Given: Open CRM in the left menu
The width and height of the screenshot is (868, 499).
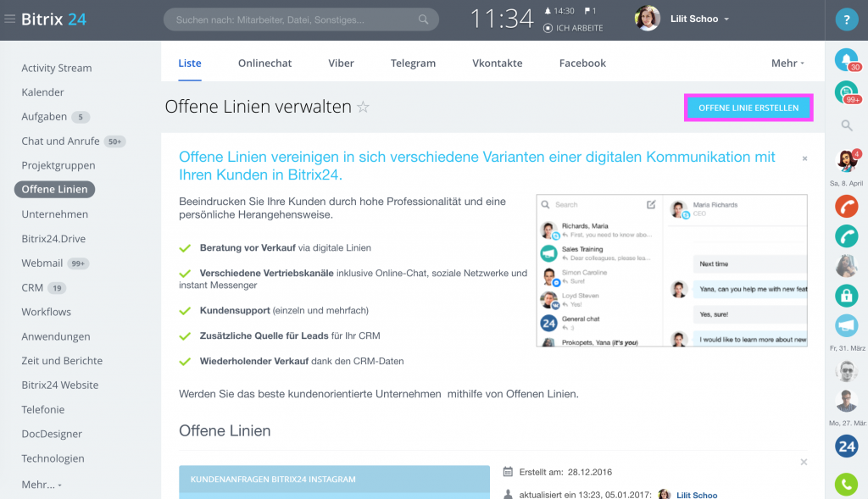Looking at the screenshot, I should 32,288.
